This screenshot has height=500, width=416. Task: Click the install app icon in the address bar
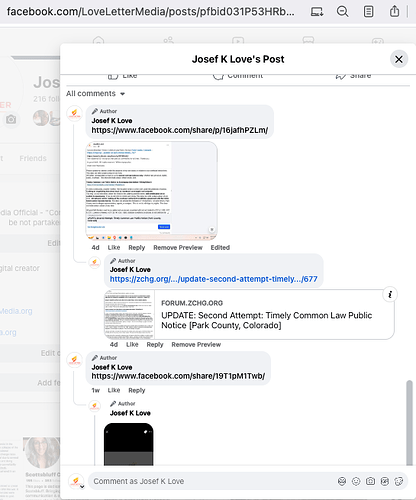[x=317, y=12]
